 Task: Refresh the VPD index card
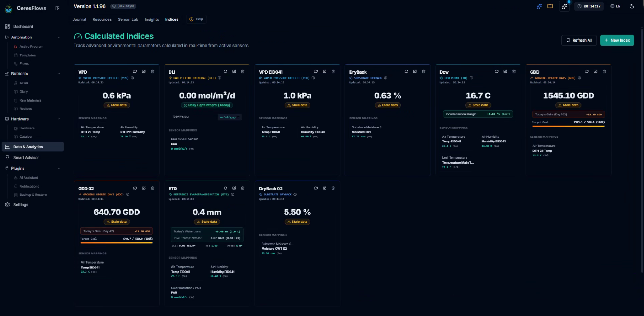pyautogui.click(x=135, y=71)
